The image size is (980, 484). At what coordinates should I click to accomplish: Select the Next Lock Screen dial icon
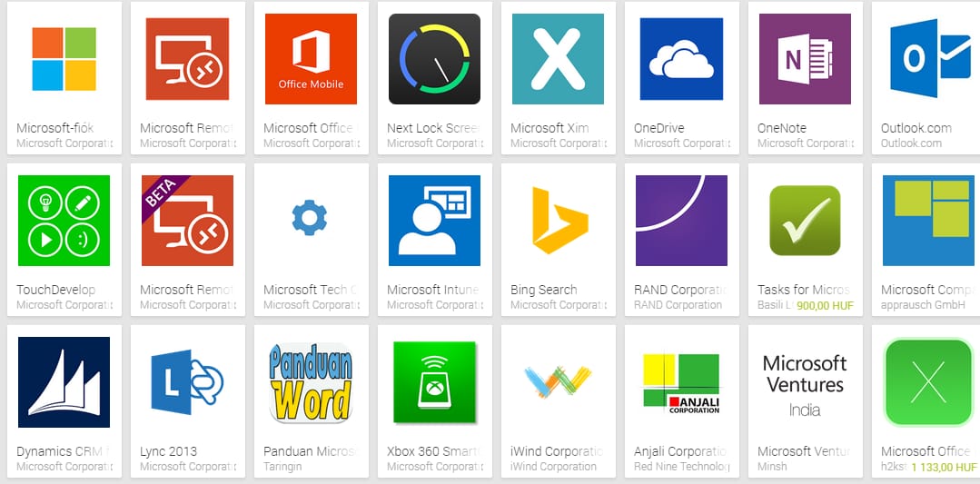434,59
